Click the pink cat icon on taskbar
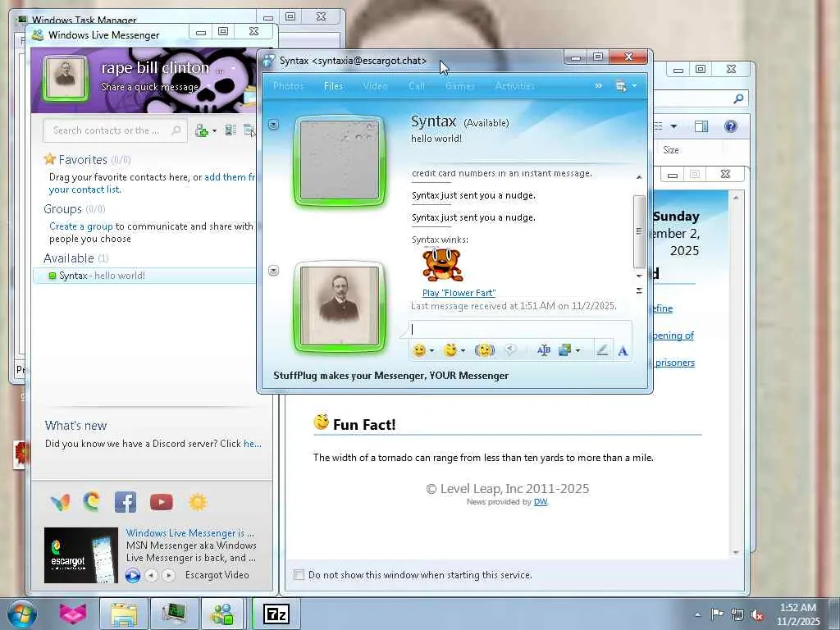 (x=73, y=614)
